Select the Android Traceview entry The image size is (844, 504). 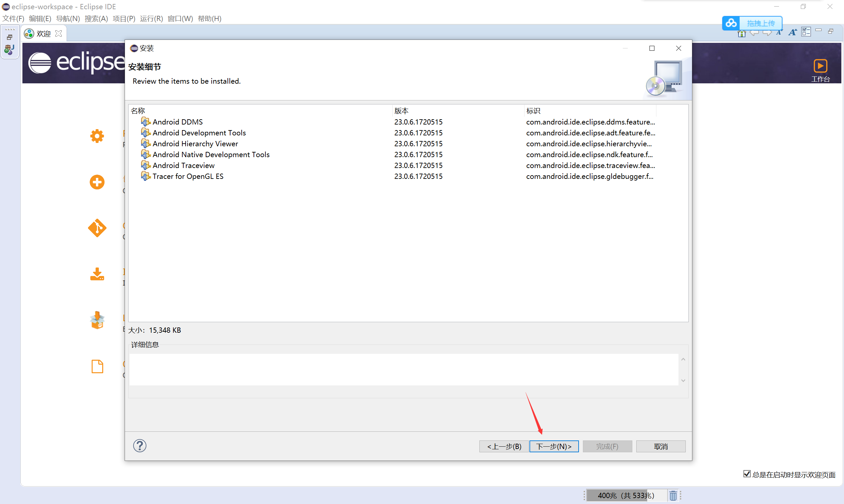click(183, 165)
